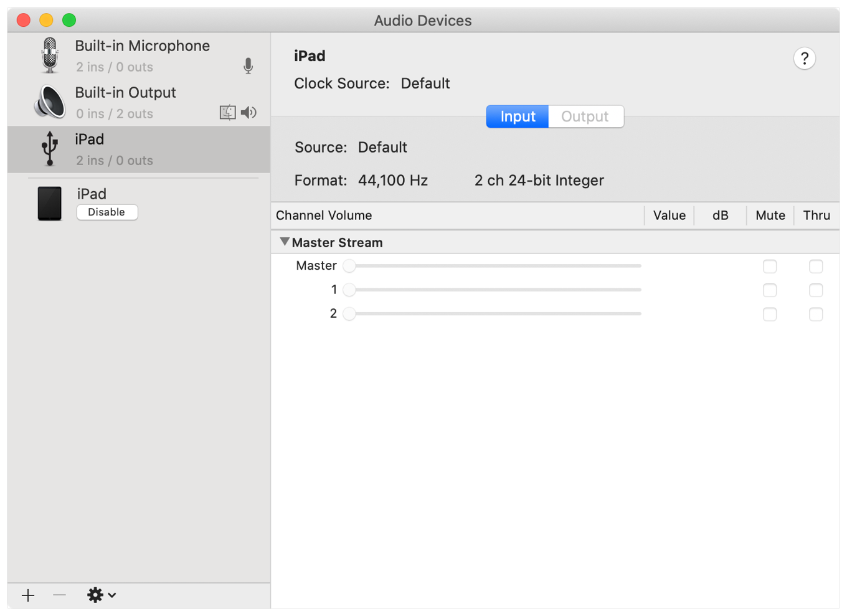Collapse the Master Stream disclosure triangle
Screen dimensions: 847x616
coord(285,242)
